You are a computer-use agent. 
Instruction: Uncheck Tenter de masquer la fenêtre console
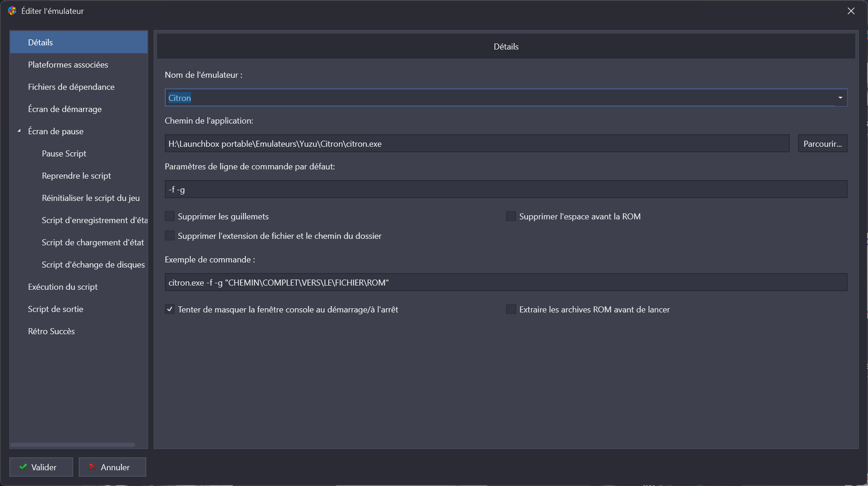pos(170,309)
